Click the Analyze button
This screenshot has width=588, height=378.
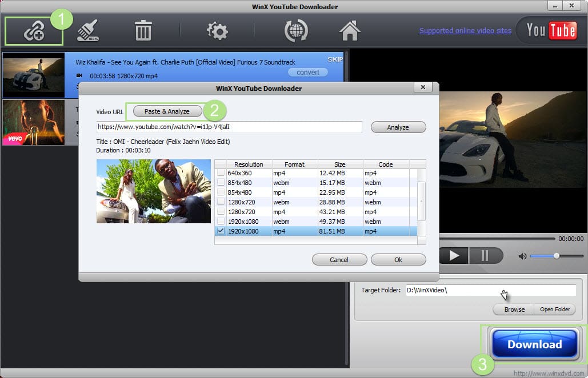coord(398,127)
